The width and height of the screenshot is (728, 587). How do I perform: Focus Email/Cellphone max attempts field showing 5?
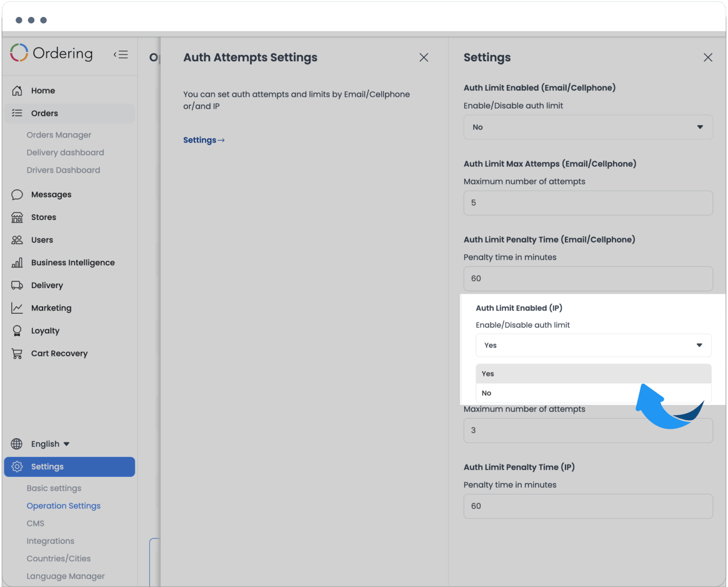tap(588, 203)
